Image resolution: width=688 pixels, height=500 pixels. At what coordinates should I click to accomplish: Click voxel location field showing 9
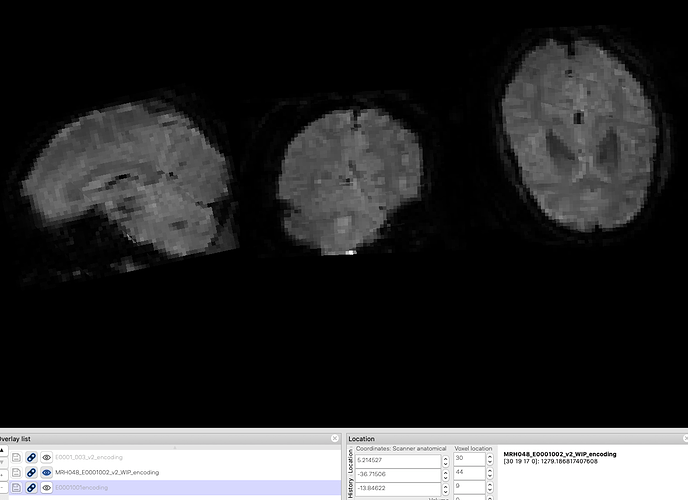[x=469, y=487]
